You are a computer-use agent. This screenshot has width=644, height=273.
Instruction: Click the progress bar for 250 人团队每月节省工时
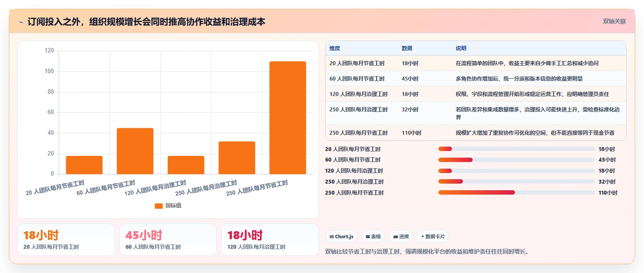coord(516,193)
